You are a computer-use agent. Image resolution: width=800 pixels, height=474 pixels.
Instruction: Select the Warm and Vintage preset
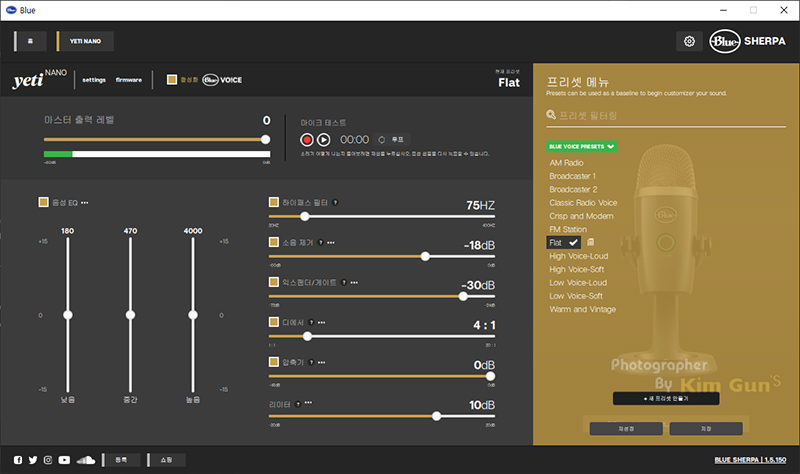point(583,309)
